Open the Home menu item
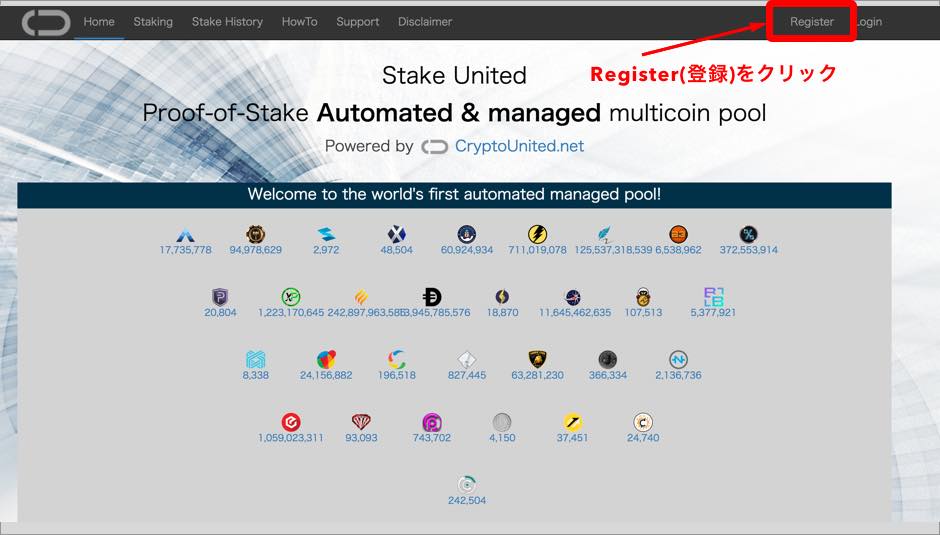The height and width of the screenshot is (535, 940). point(99,22)
